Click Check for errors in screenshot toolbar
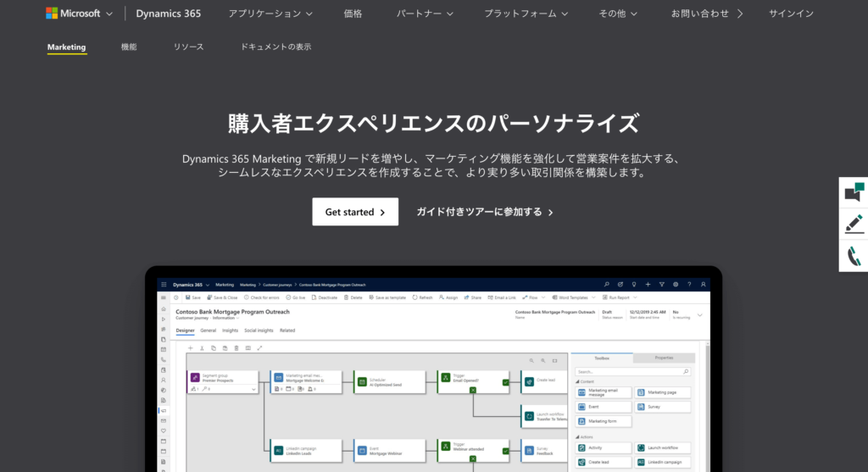This screenshot has height=472, width=868. coord(262,297)
